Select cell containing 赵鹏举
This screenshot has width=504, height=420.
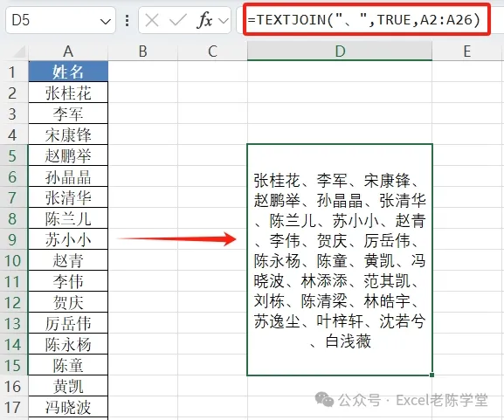tap(68, 155)
